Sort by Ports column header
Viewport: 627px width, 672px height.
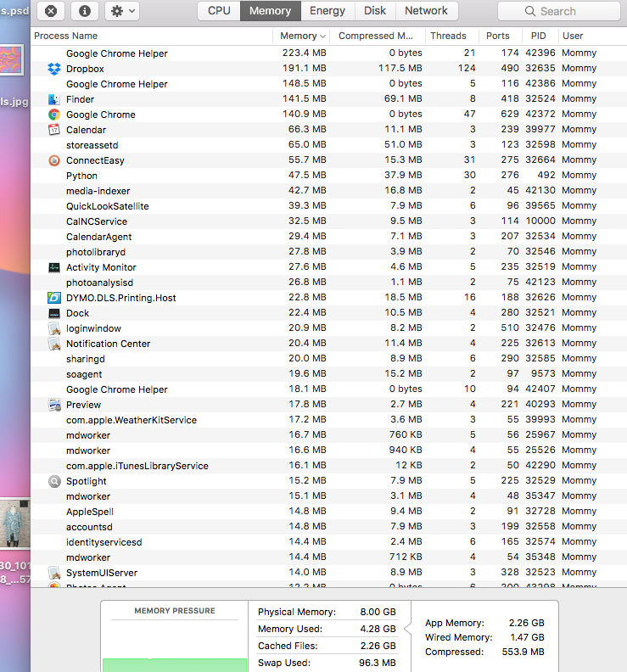pos(501,36)
